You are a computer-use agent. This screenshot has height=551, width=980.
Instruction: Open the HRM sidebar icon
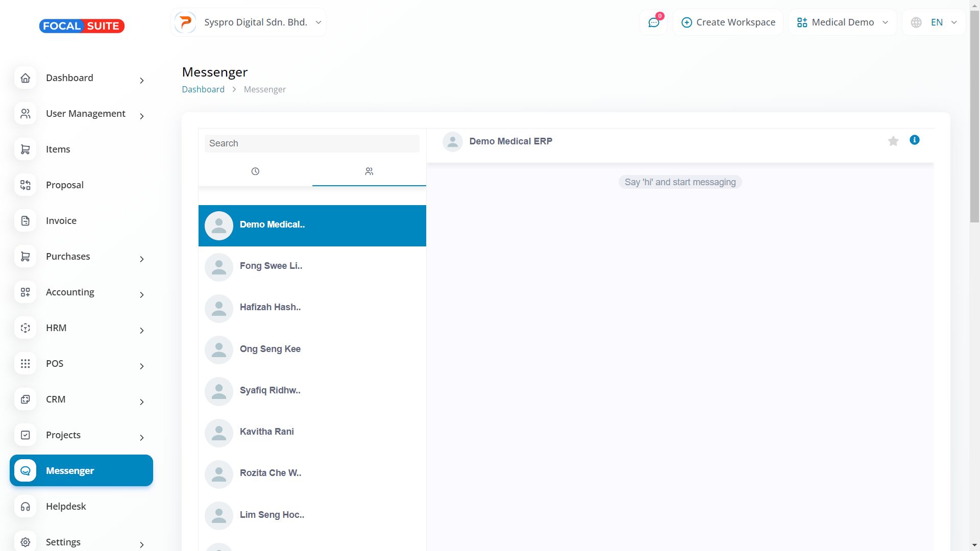tap(26, 328)
